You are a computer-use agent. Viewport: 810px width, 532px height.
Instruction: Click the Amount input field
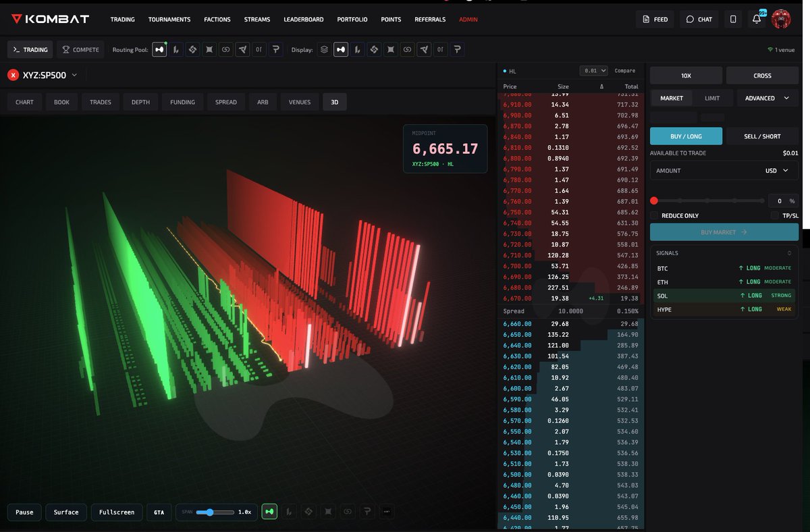tap(724, 171)
